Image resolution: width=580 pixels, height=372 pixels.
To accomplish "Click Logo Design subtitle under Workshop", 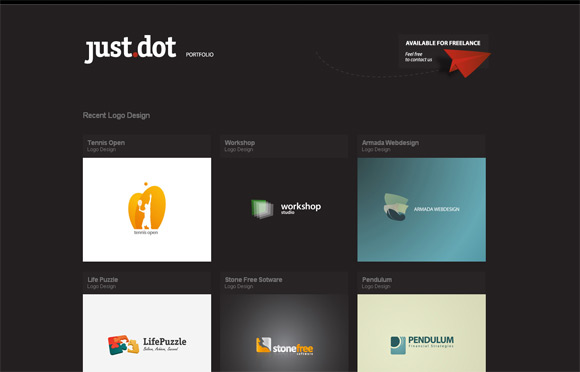I will 239,149.
